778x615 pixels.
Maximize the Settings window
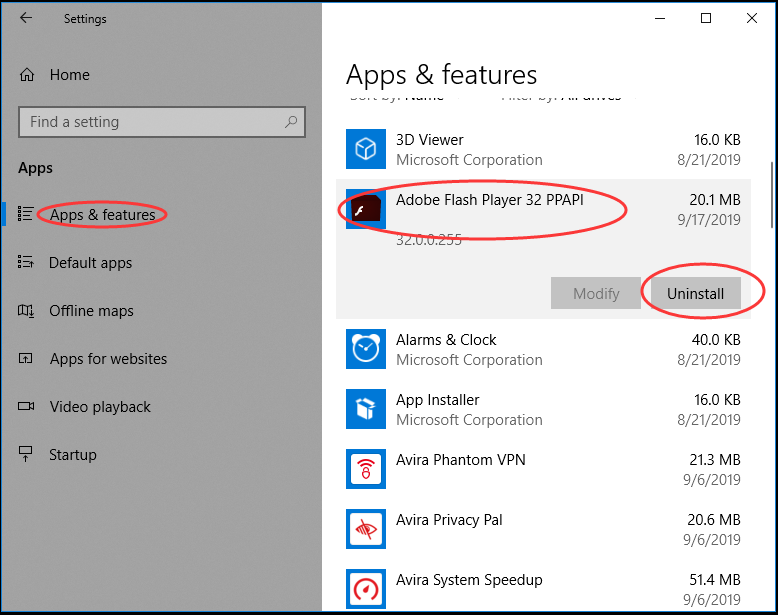pos(706,18)
